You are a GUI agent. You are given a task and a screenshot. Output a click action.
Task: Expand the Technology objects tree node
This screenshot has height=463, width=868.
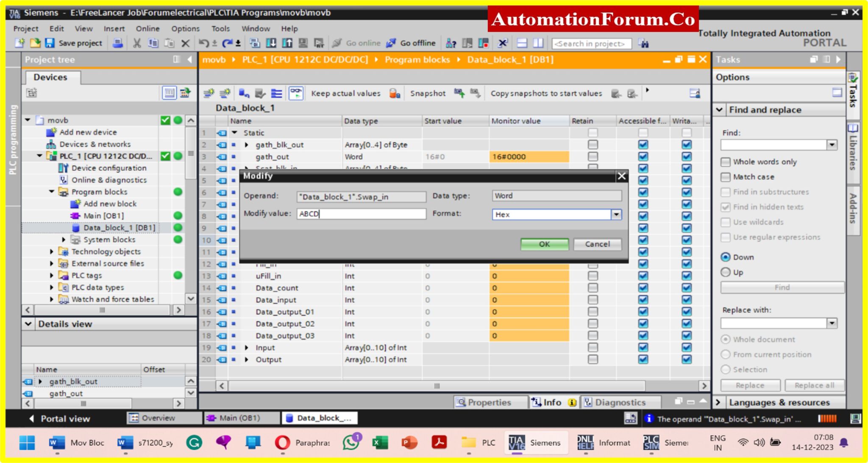(x=52, y=251)
